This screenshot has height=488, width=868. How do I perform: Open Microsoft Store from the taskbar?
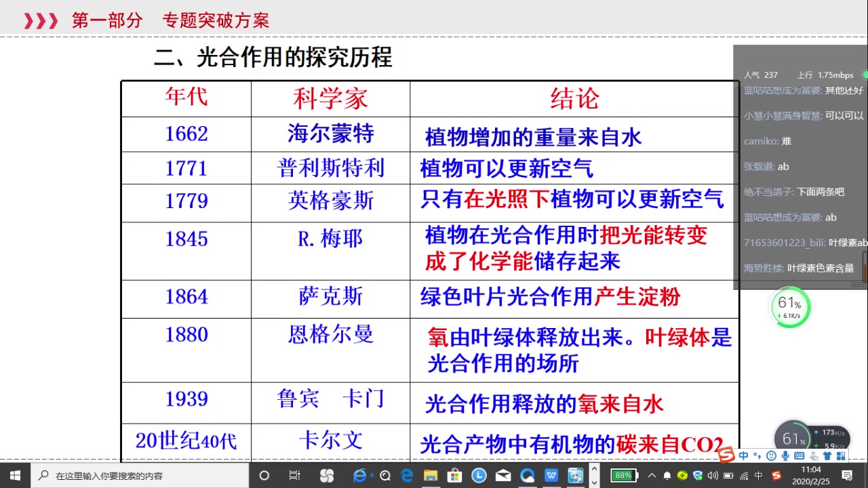455,476
